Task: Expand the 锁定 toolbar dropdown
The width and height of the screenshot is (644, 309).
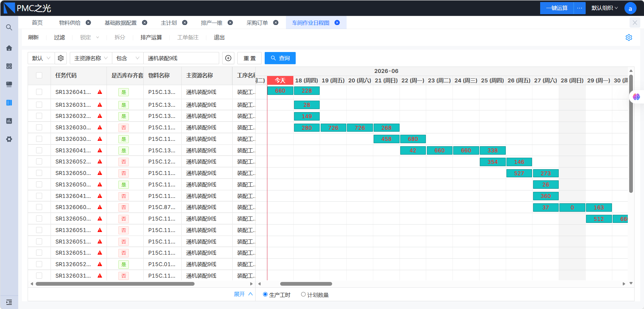Action: pyautogui.click(x=89, y=37)
